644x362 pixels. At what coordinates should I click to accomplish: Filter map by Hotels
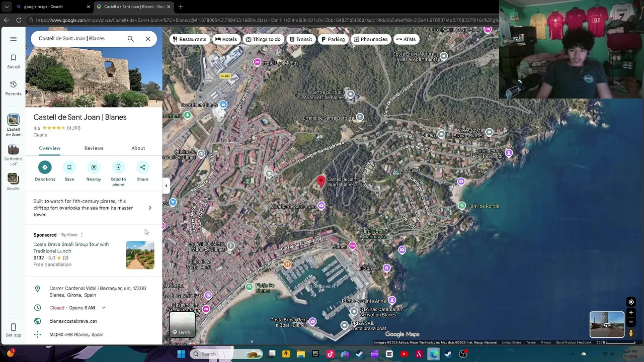226,39
